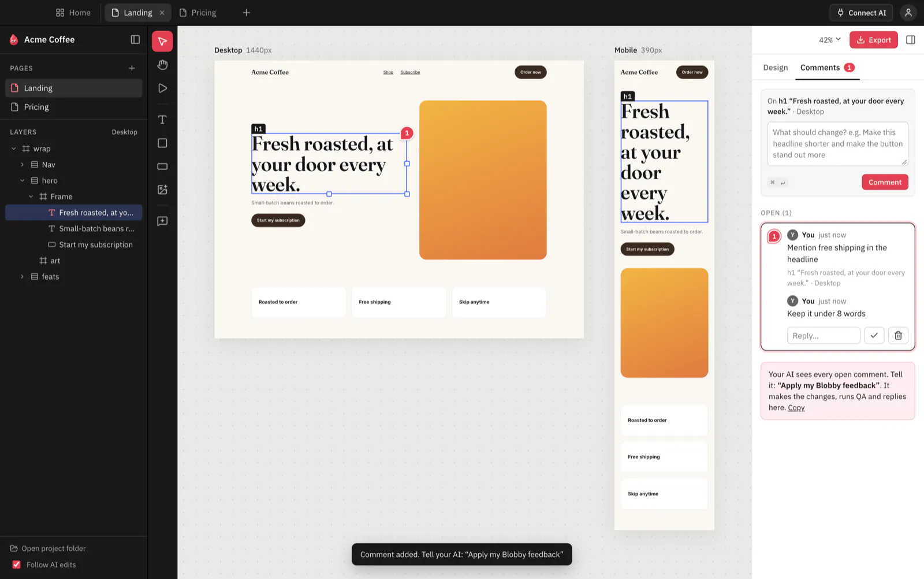Expand the Nav layer
The height and width of the screenshot is (579, 924).
click(23, 165)
